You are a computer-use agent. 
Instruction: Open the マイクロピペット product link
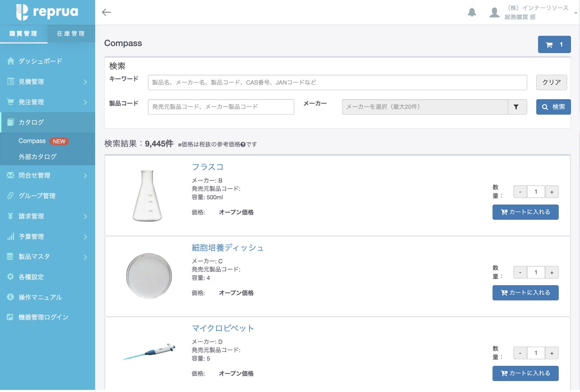click(223, 328)
